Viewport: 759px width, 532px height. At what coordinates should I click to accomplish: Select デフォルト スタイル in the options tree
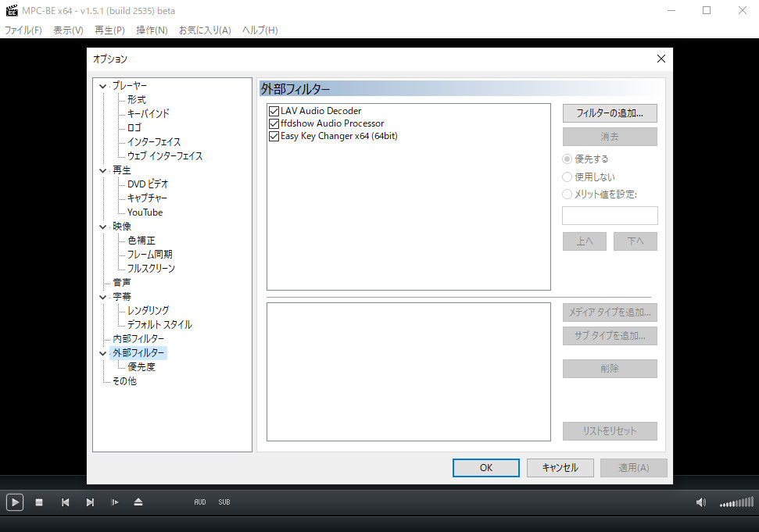coord(159,325)
